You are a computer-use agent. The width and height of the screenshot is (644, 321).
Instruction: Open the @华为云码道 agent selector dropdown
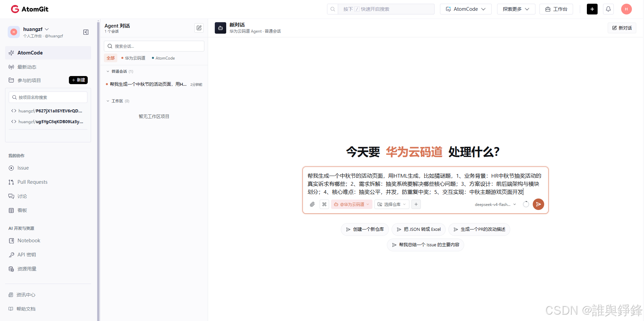coord(352,204)
